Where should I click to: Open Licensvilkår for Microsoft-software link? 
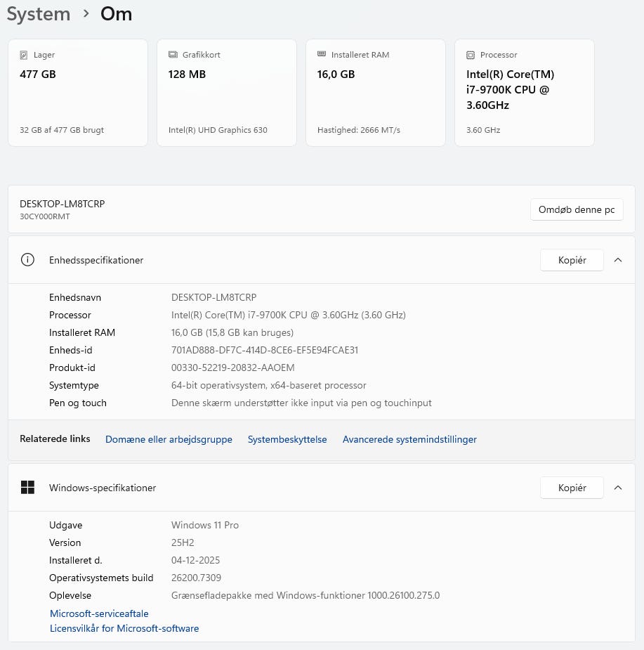124,628
